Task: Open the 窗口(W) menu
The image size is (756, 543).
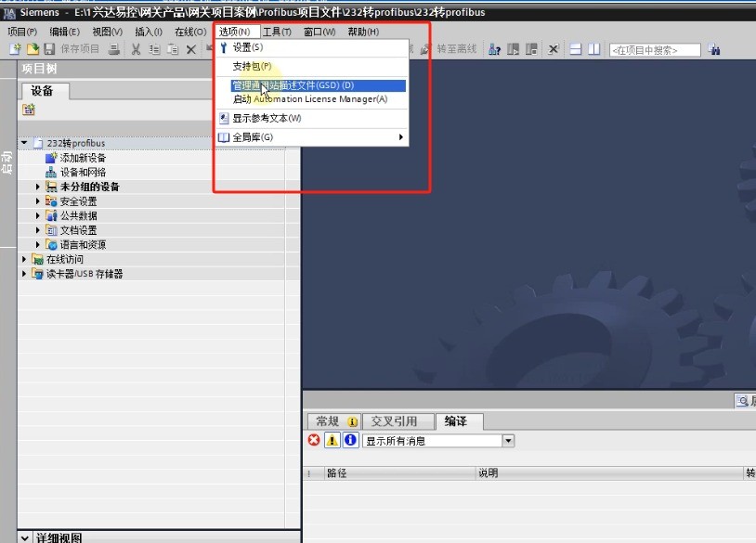Action: point(319,32)
